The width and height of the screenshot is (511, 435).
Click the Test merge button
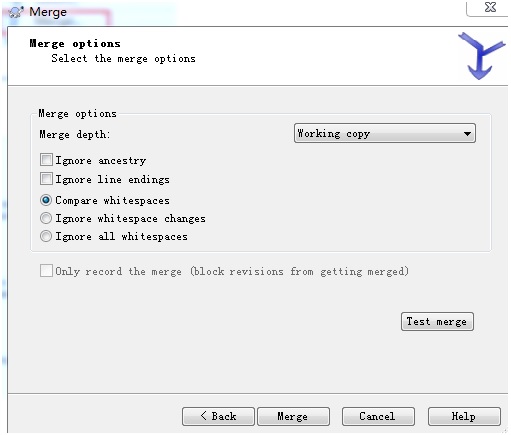click(437, 322)
